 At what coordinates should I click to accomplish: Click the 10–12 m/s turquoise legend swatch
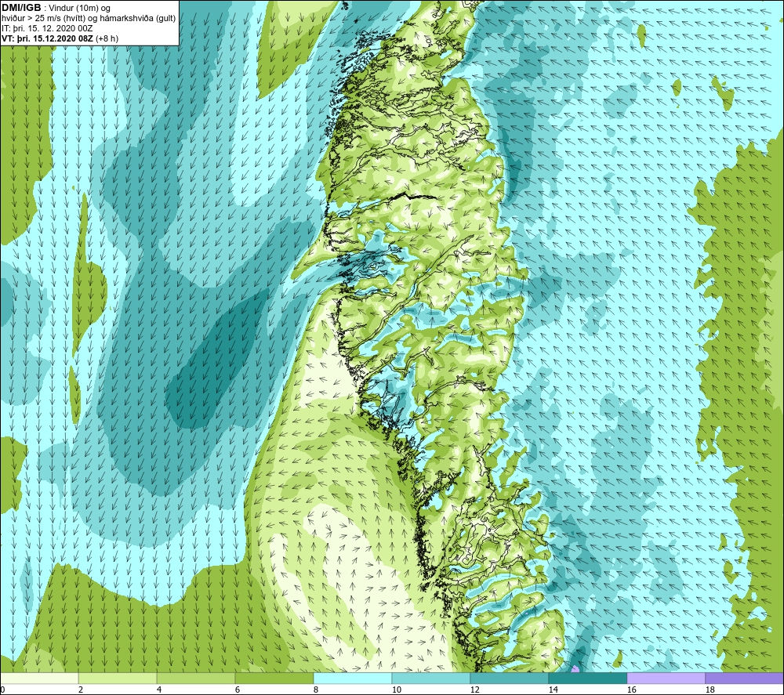tap(431, 679)
